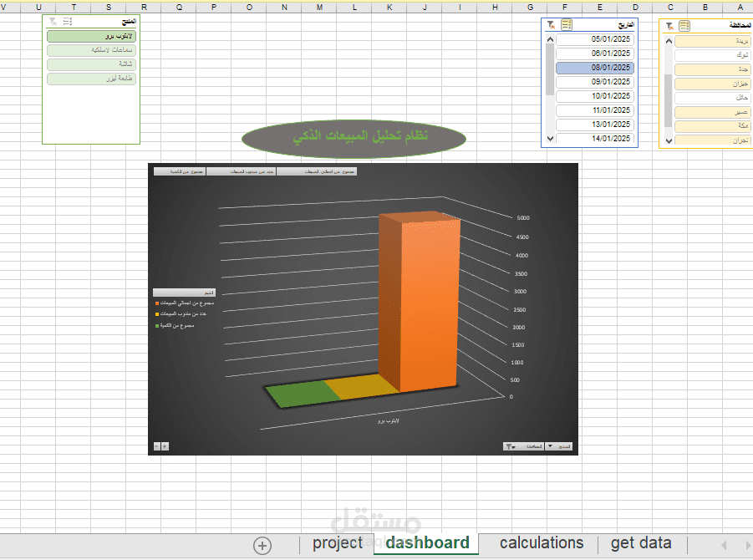The image size is (753, 560).
Task: Open the get data sheet tab
Action: tap(640, 542)
